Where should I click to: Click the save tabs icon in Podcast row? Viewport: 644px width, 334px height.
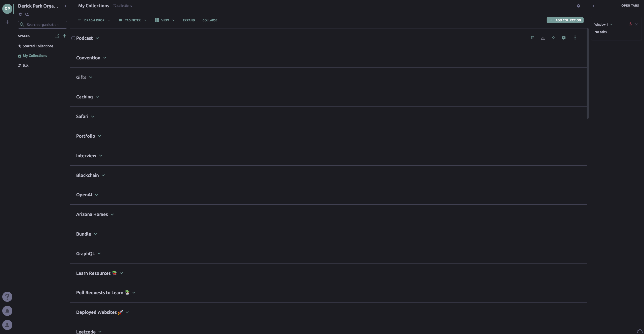pyautogui.click(x=543, y=38)
